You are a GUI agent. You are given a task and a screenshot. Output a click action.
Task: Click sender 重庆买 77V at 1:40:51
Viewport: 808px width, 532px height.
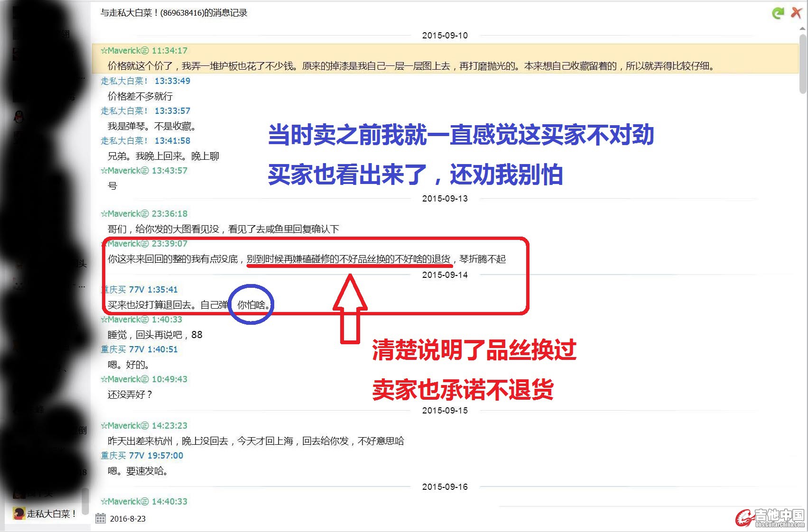click(122, 349)
